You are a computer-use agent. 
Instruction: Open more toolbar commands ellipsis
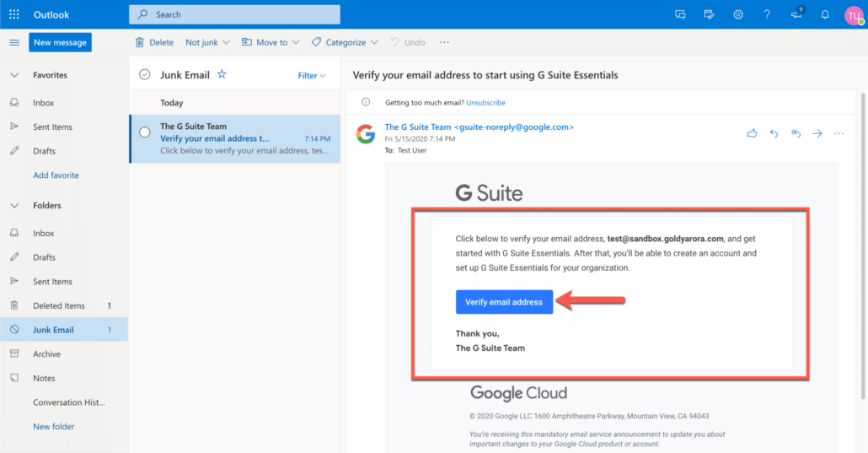pos(444,42)
